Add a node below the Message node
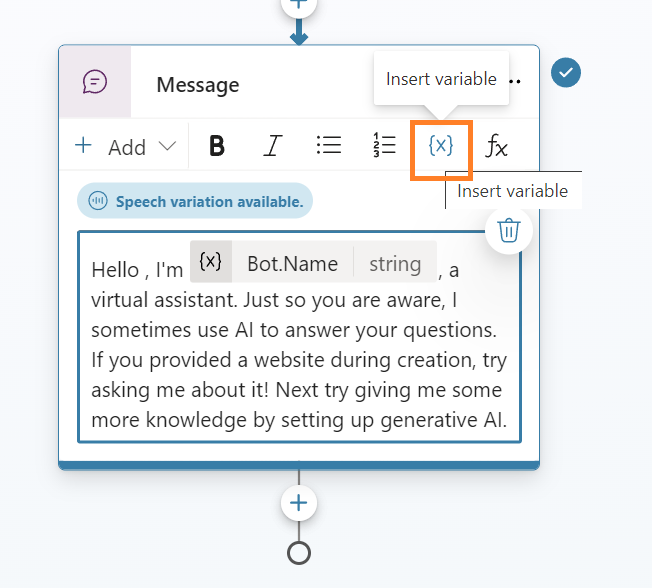This screenshot has height=588, width=652. 298,502
